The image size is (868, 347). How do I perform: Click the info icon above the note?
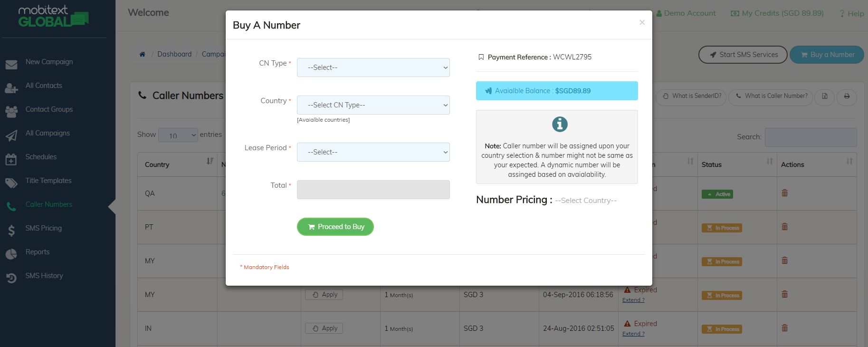pos(560,125)
